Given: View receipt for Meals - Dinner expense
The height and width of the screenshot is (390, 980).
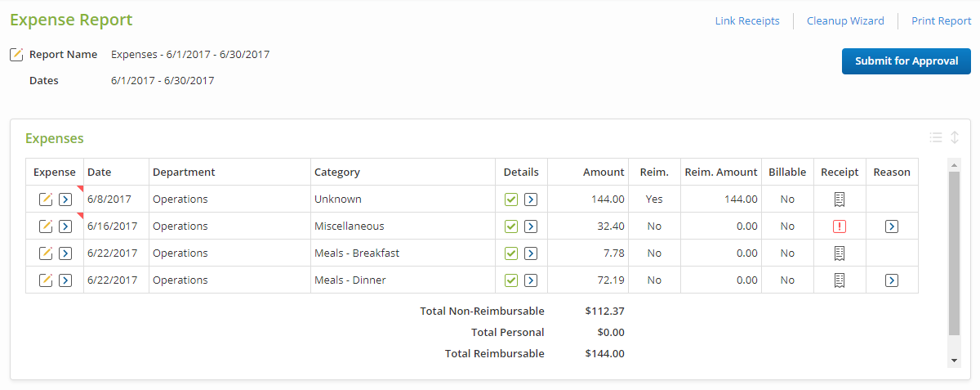Looking at the screenshot, I should click(x=840, y=280).
